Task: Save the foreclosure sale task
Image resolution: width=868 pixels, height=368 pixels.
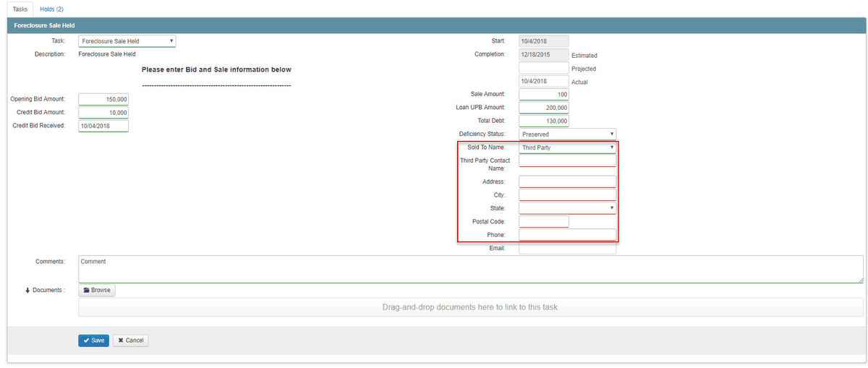Action: pos(94,341)
